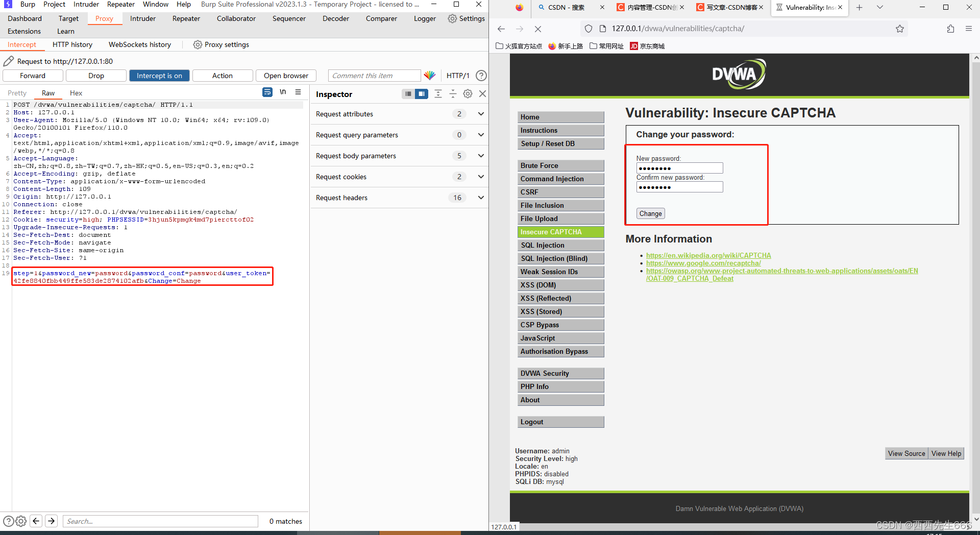980x535 pixels.
Task: Forward the intercepted request
Action: 33,76
